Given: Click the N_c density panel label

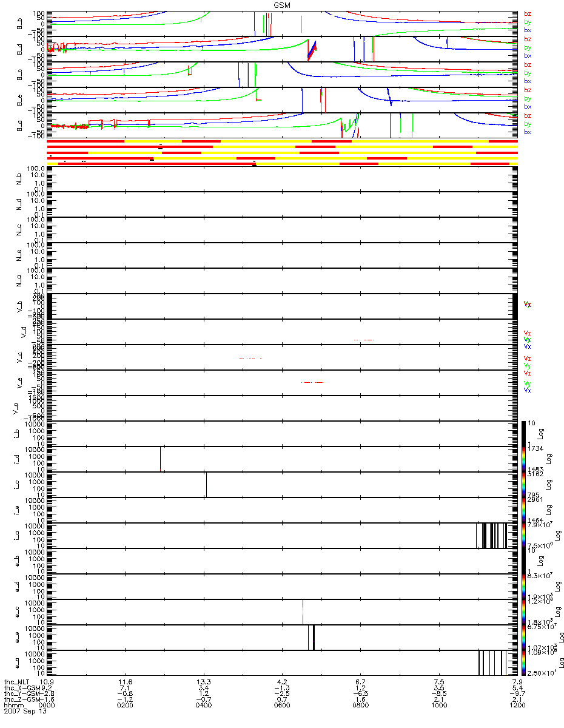Looking at the screenshot, I should click(19, 229).
